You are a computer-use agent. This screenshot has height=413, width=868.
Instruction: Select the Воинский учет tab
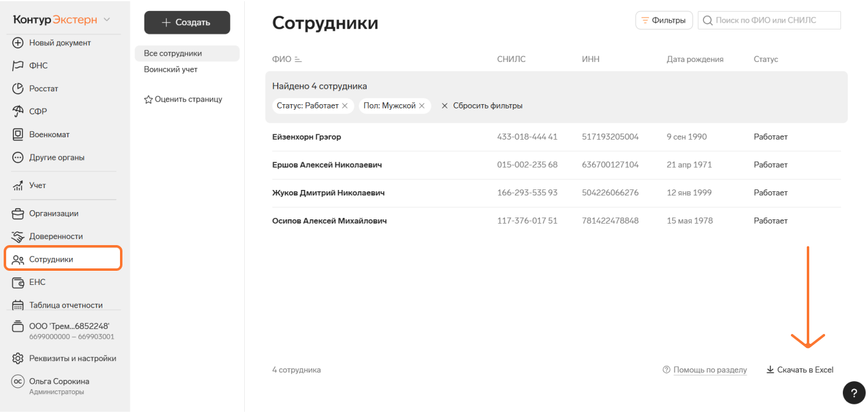pyautogui.click(x=171, y=69)
